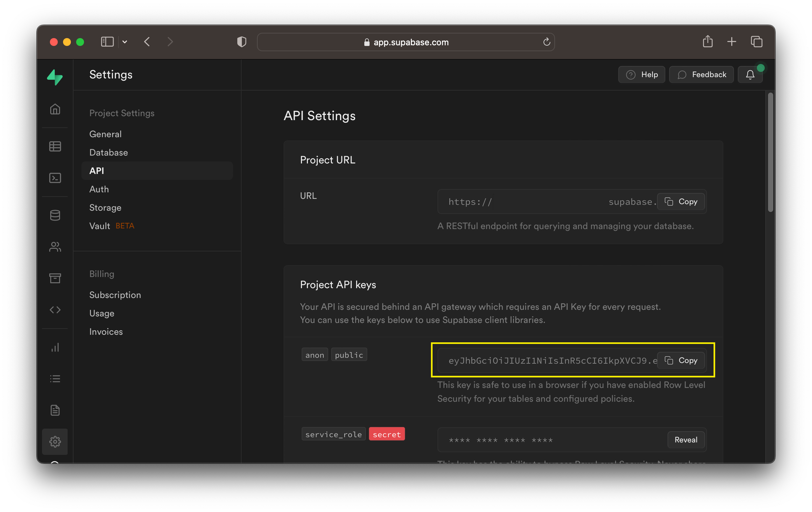Open the Storage archive icon

tap(55, 278)
